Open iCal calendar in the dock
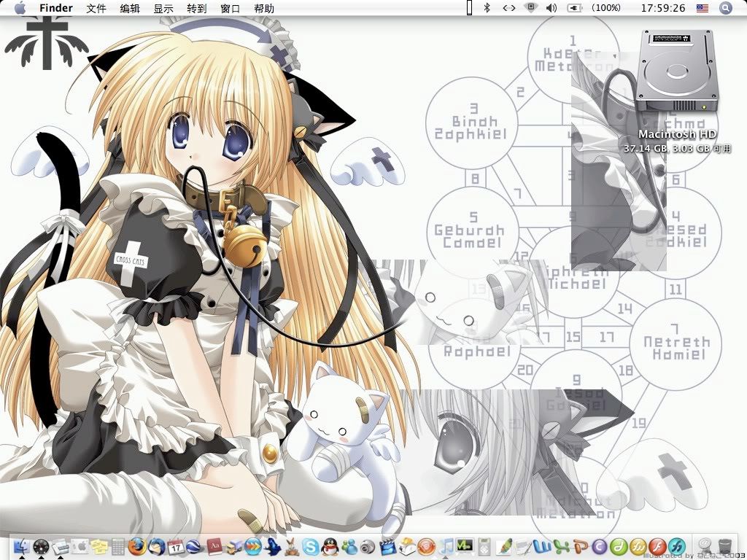 [x=176, y=546]
